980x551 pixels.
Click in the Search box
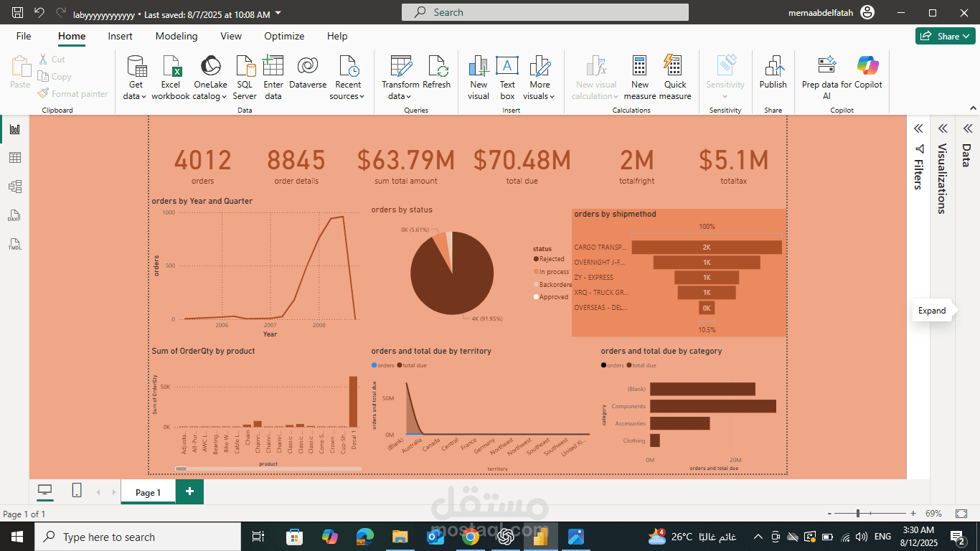pyautogui.click(x=545, y=12)
